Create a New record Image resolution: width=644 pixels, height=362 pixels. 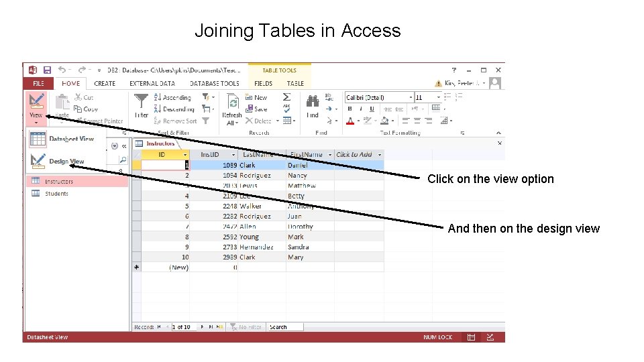(x=256, y=97)
